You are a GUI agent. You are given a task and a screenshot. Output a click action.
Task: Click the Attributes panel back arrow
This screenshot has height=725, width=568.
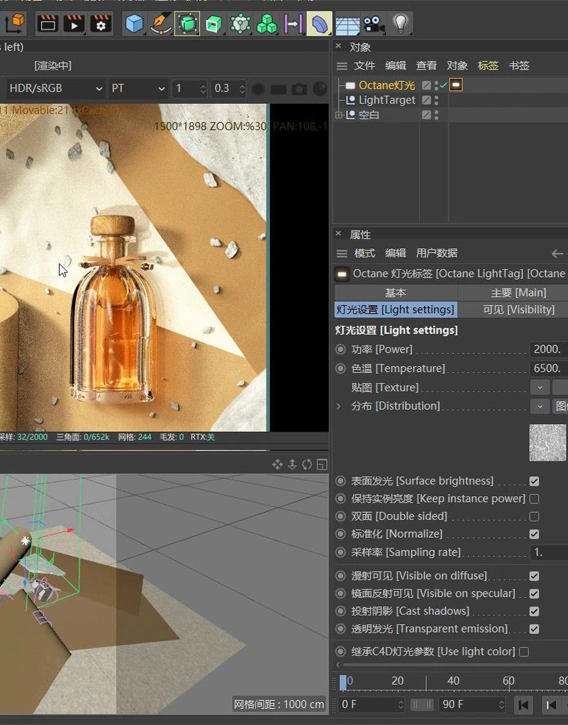coord(557,253)
